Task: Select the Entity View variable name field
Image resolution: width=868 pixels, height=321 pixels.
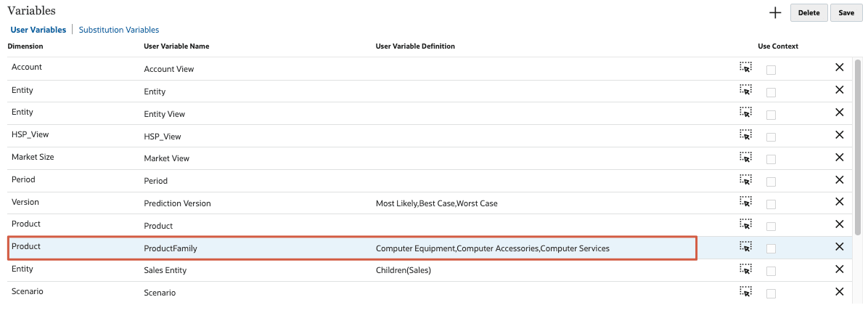Action: tap(165, 114)
